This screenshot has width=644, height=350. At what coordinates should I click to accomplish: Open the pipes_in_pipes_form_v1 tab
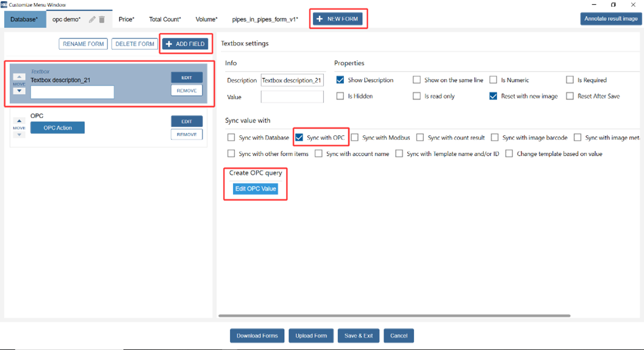[x=265, y=20]
